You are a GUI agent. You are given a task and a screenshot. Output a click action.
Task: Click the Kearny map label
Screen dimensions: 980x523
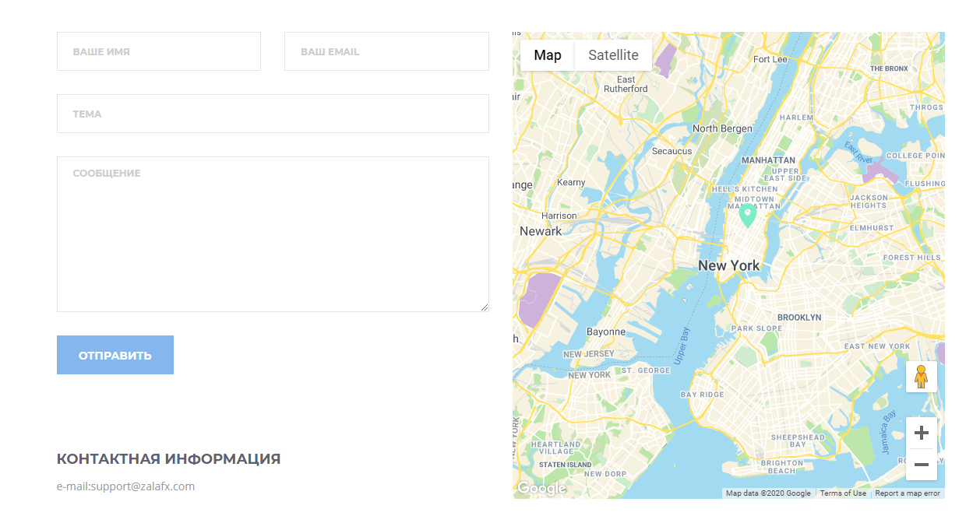pyautogui.click(x=571, y=182)
